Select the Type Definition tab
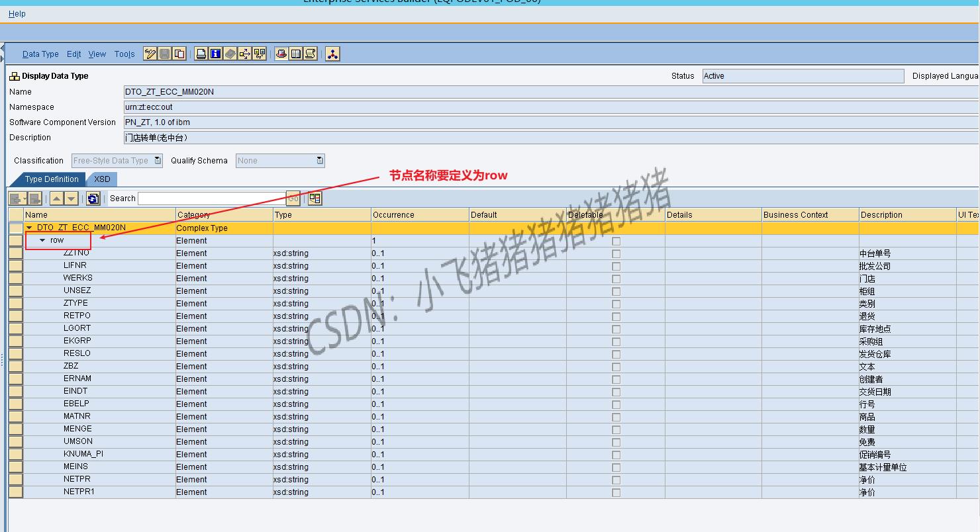The image size is (980, 532). pos(52,179)
